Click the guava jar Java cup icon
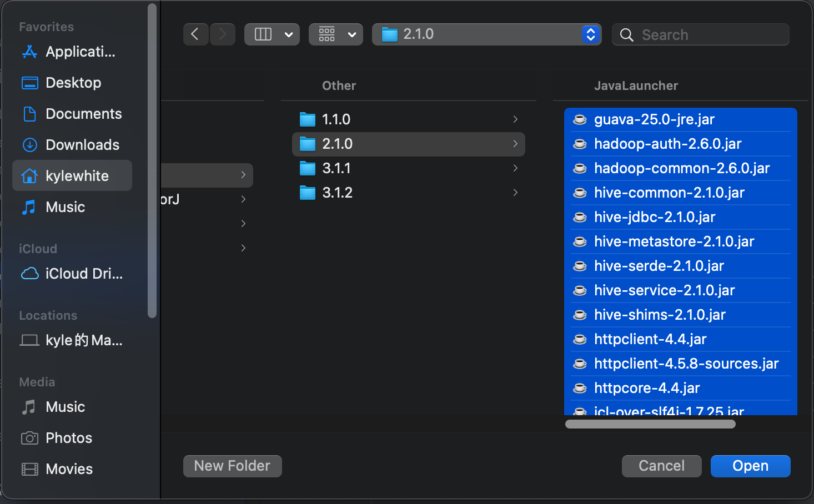 (580, 119)
